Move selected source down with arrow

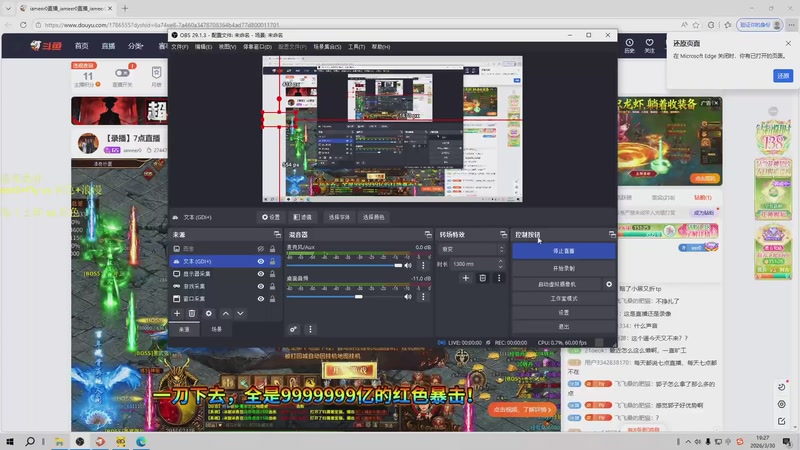[240, 313]
